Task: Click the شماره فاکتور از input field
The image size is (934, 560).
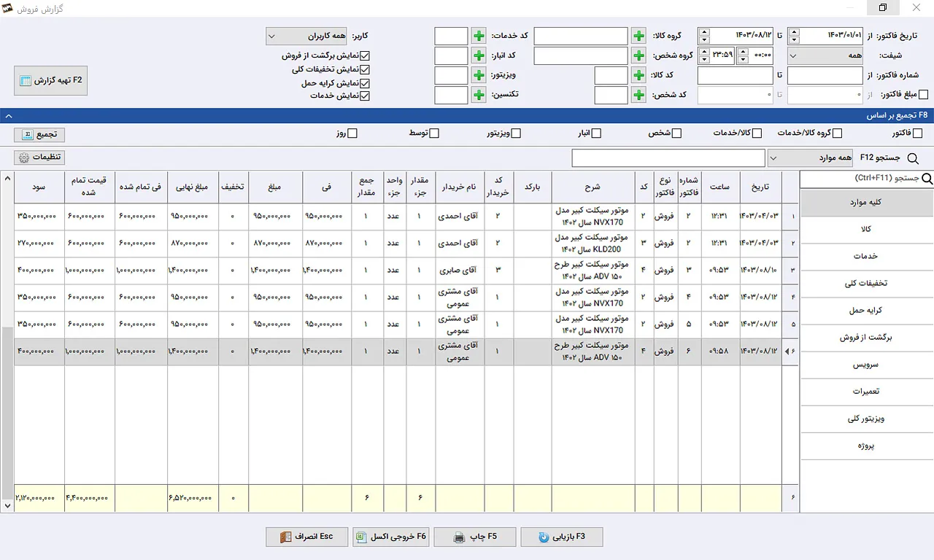Action: [x=825, y=75]
